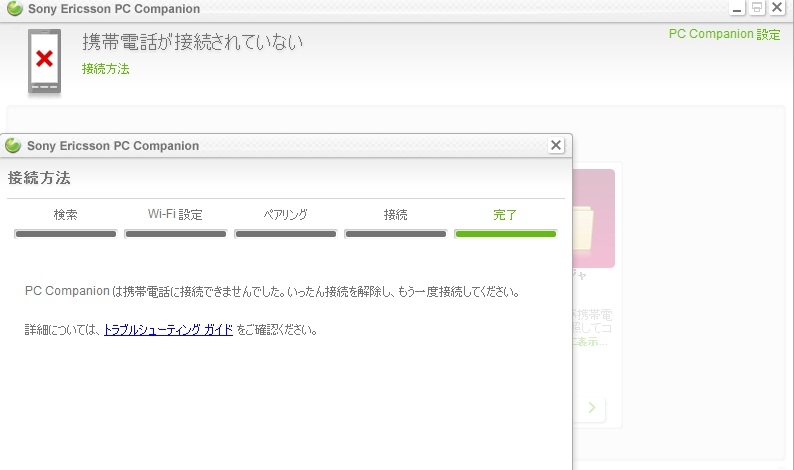Click the 接続方法 heading in dialog
Image resolution: width=794 pixels, height=470 pixels.
click(x=39, y=178)
